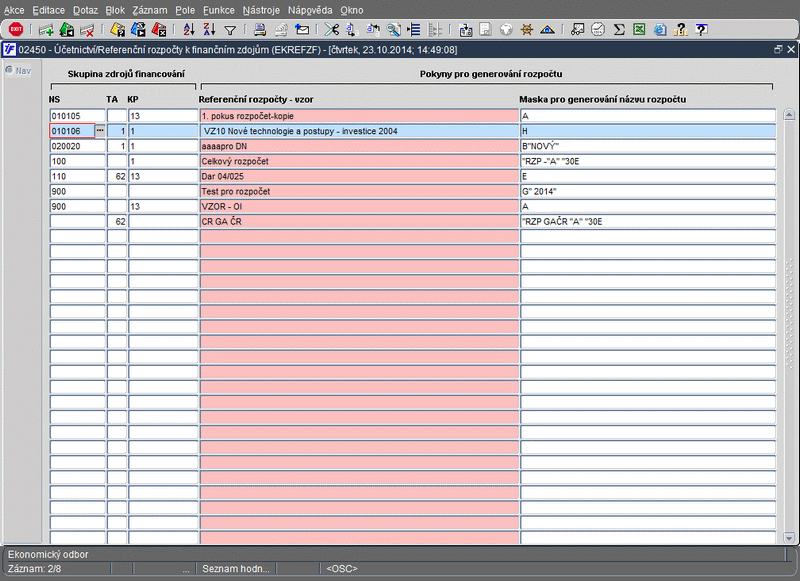Open the Nástroje menu
Viewport: 800px width, 581px height.
(x=261, y=10)
